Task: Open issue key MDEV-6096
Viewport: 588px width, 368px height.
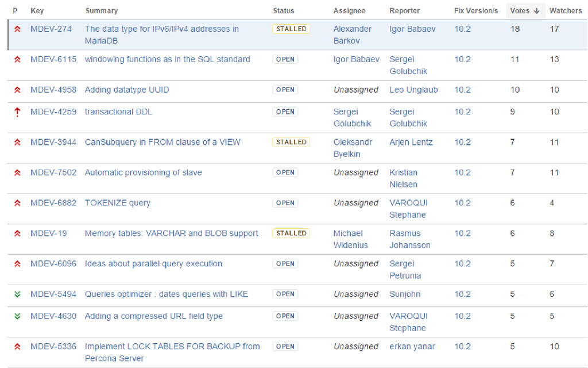Action: tap(53, 264)
